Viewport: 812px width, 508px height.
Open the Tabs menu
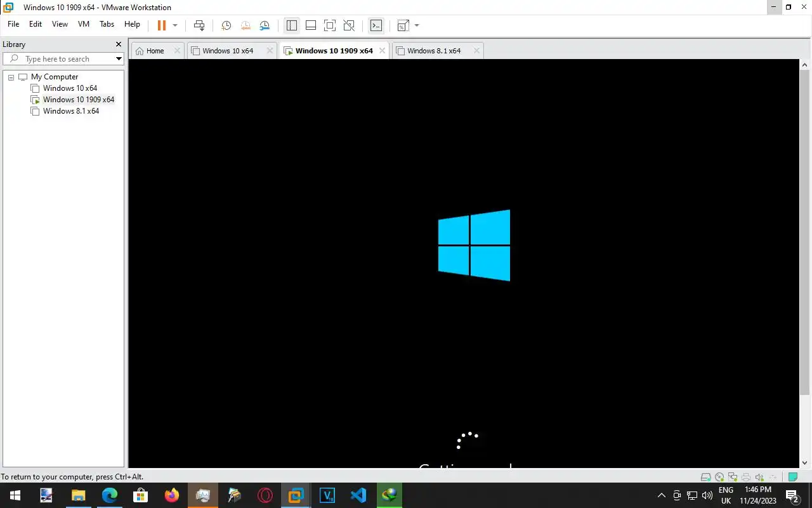click(107, 24)
